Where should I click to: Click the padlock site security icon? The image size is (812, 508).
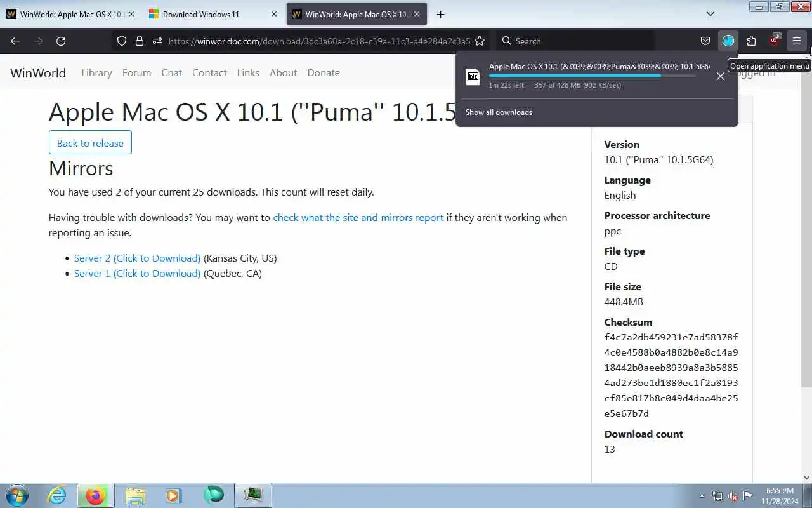(x=140, y=41)
